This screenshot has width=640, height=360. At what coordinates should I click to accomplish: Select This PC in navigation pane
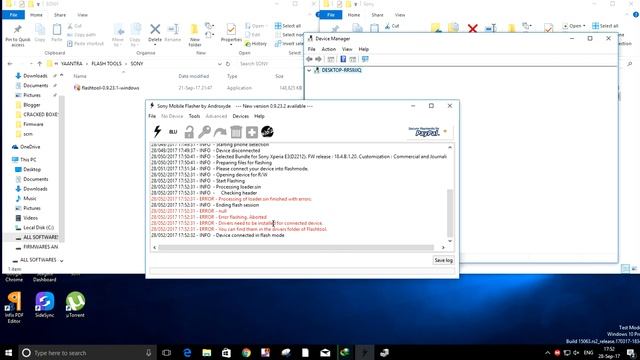click(28, 160)
